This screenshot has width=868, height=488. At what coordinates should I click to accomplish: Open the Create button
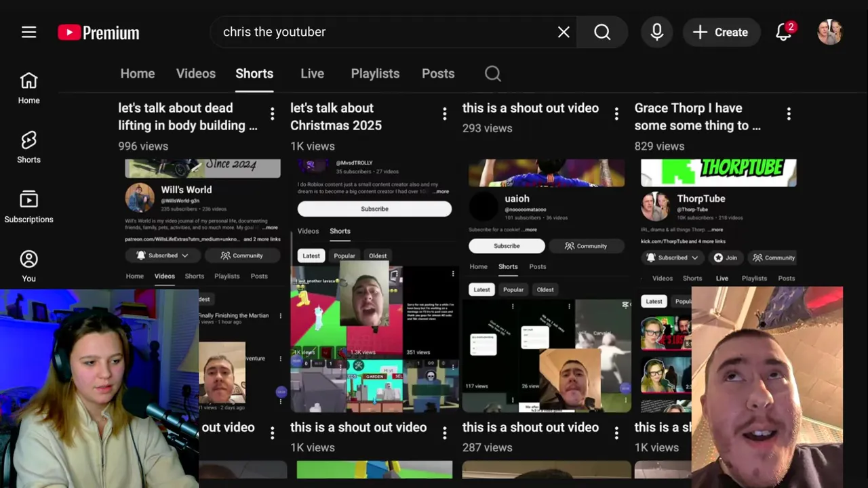[721, 32]
